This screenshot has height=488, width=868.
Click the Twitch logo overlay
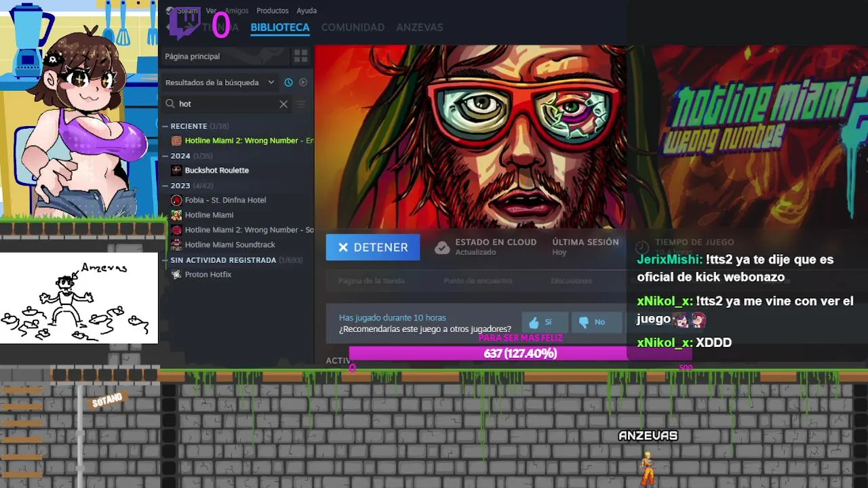point(184,24)
